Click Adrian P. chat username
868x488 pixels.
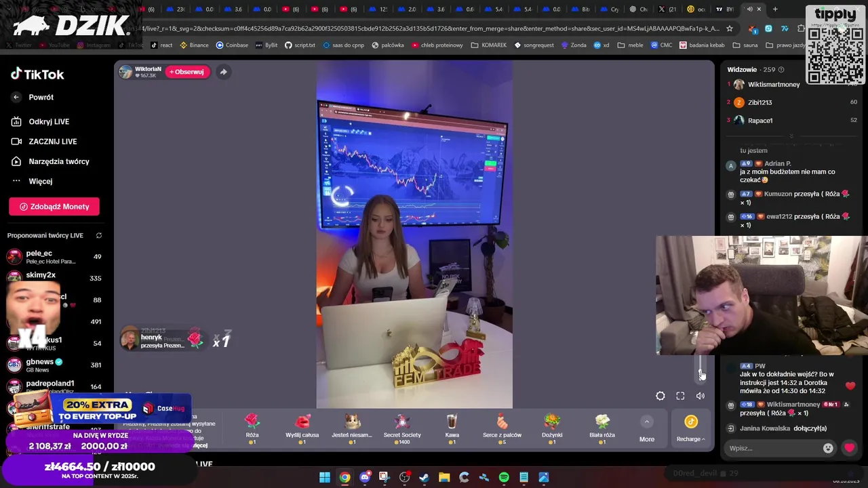point(777,163)
